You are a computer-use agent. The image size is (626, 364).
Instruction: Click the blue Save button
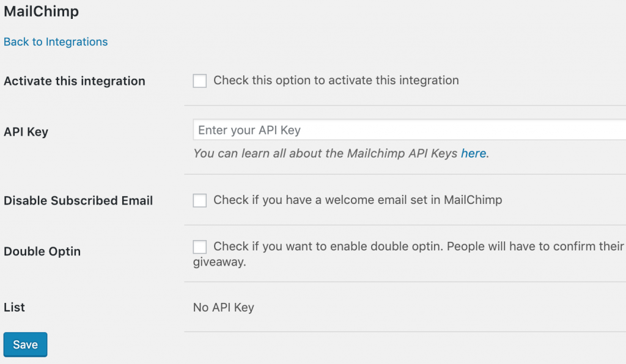click(26, 344)
